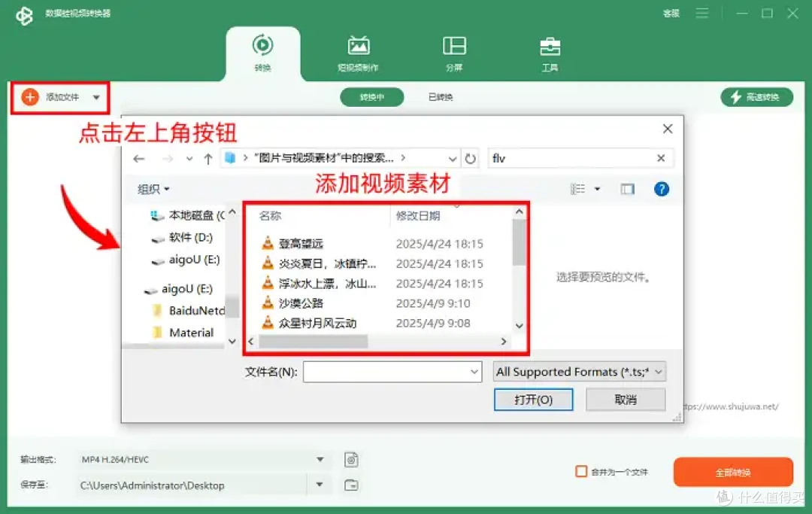Screen dimensions: 812x514
Task: Click VLC icon beside 登高望远
Action: tap(267, 243)
